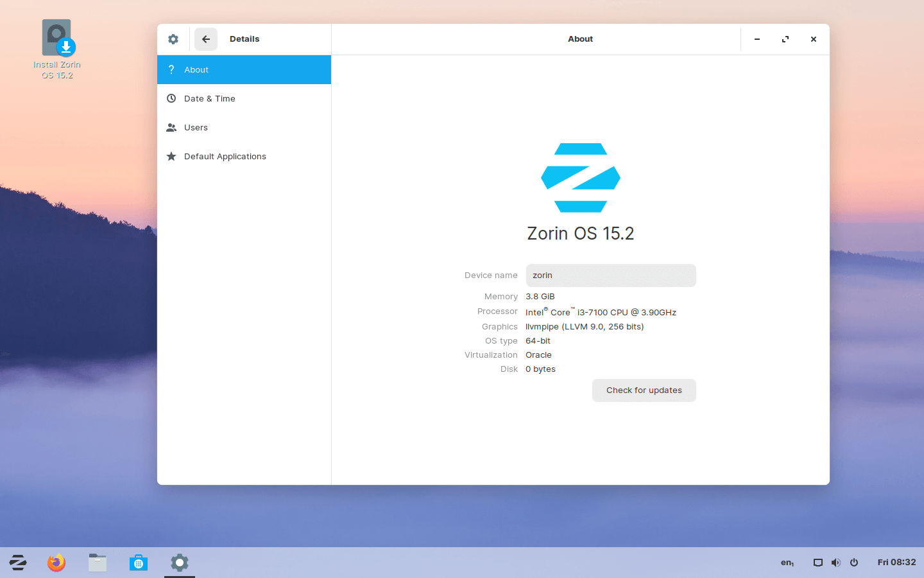The width and height of the screenshot is (924, 578).
Task: Click the display icon in system tray
Action: click(818, 563)
